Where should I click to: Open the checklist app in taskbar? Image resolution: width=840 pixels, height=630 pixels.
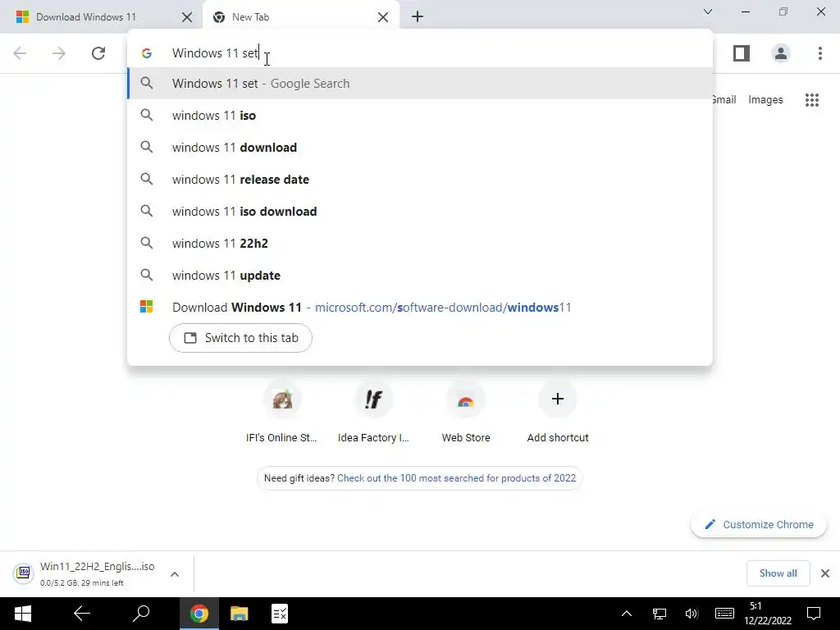pos(279,614)
